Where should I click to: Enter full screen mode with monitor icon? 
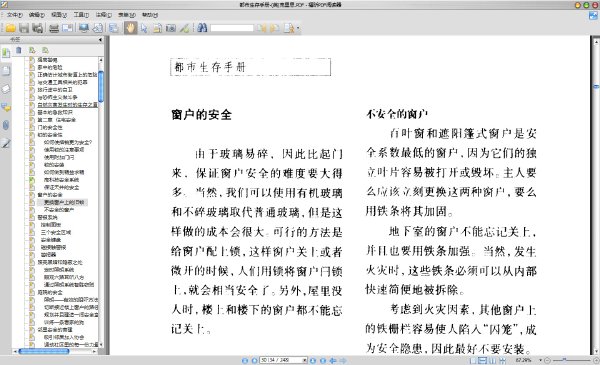(x=83, y=28)
